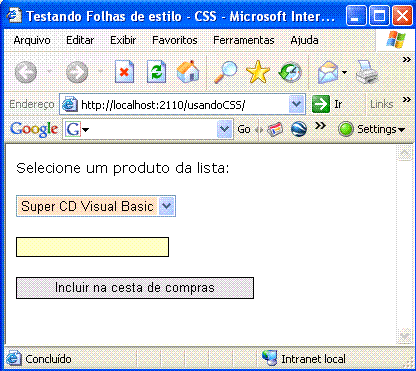Open the Favoritos menu
The image size is (416, 371).
(175, 40)
